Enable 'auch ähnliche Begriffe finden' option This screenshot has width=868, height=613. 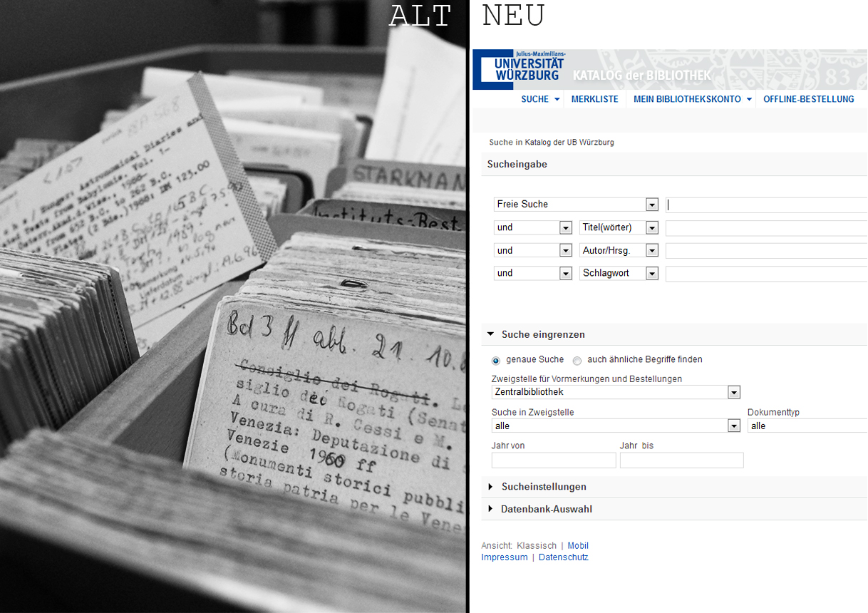click(577, 361)
